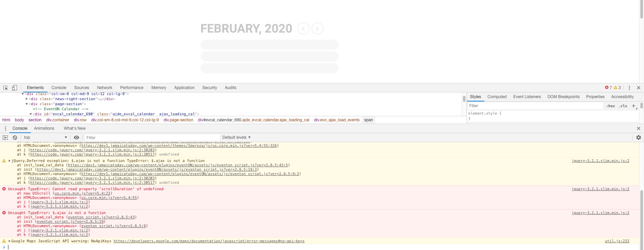This screenshot has width=644, height=250.
Task: Click the console Filter input field
Action: (x=151, y=137)
